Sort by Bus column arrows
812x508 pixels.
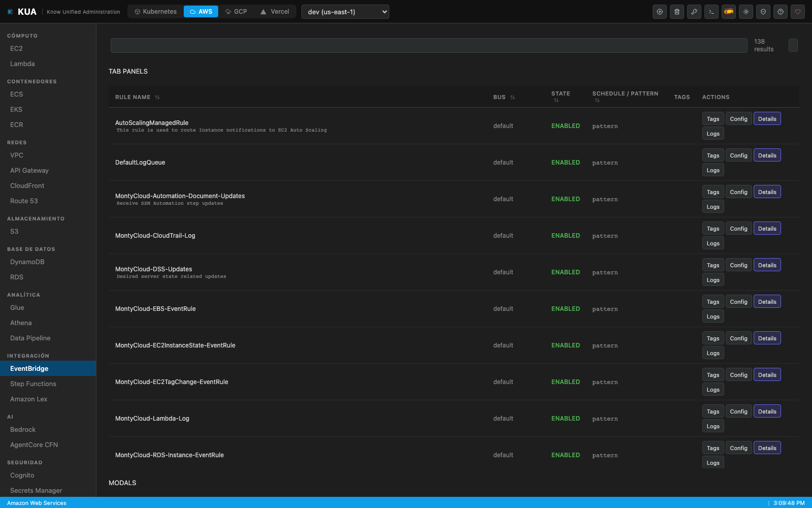[513, 98]
